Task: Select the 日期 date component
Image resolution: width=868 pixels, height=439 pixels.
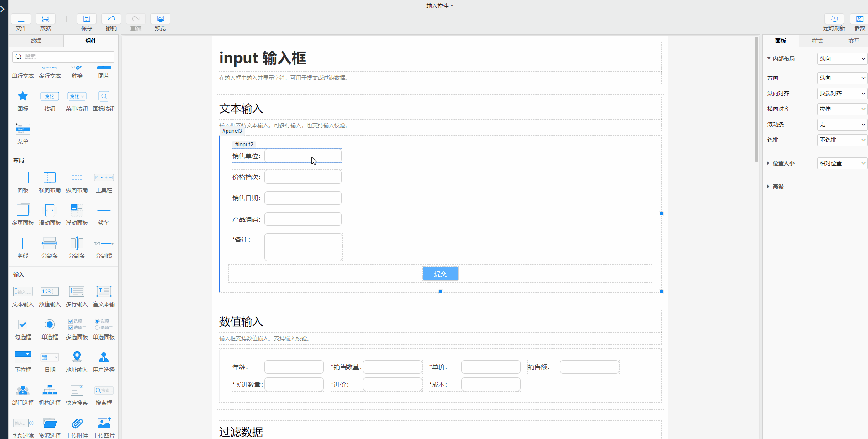Action: tap(50, 357)
